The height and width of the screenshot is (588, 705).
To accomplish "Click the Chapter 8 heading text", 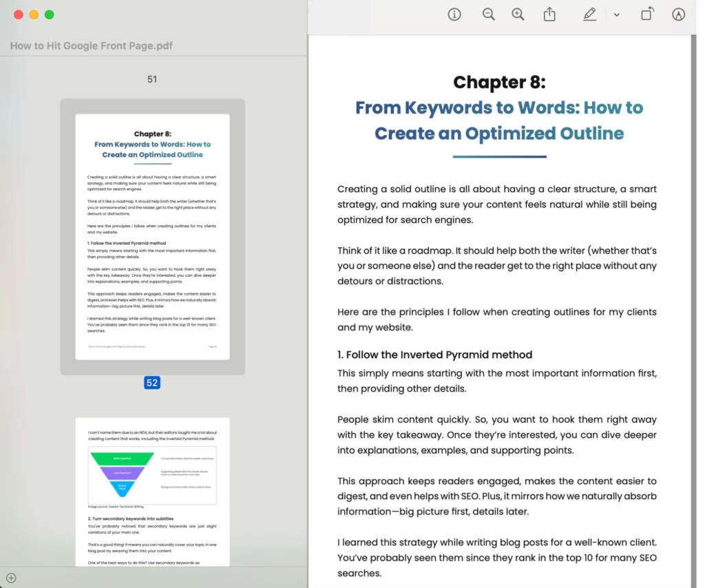I will pos(499,82).
